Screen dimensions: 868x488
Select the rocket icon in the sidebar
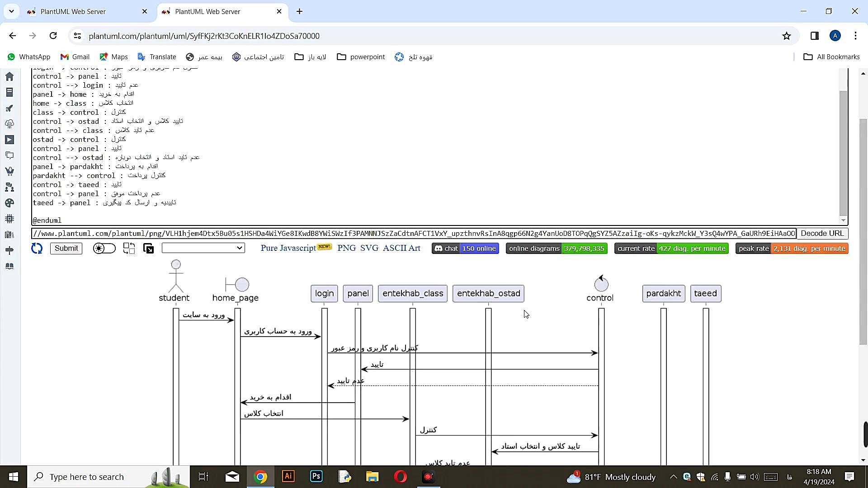click(x=9, y=108)
